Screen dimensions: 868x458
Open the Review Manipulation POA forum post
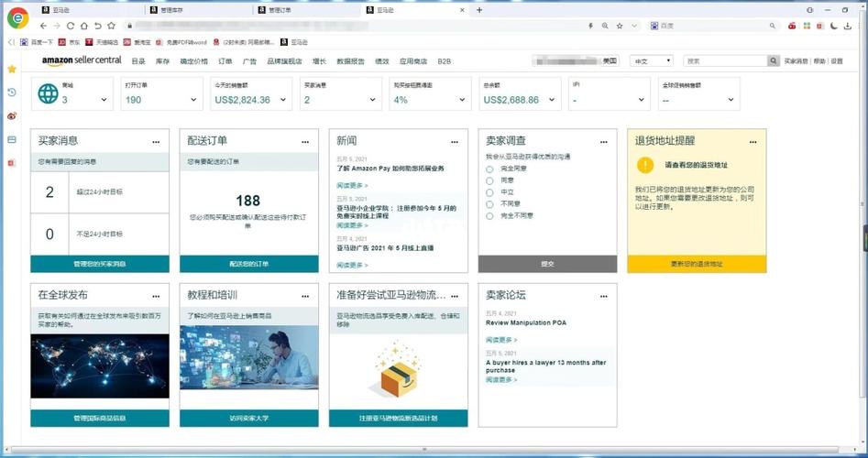coord(526,322)
